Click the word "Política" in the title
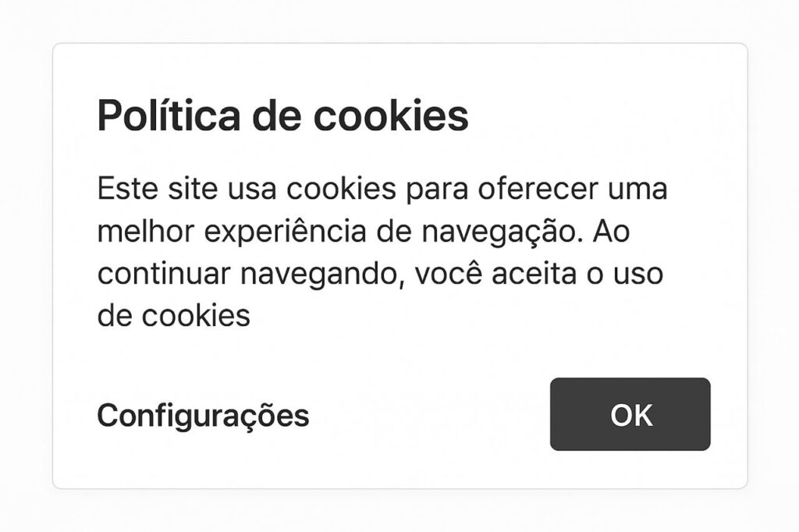799x532 pixels. pyautogui.click(x=169, y=115)
